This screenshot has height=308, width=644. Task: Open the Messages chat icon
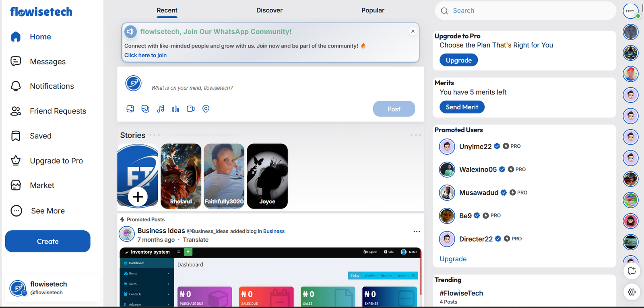[16, 61]
